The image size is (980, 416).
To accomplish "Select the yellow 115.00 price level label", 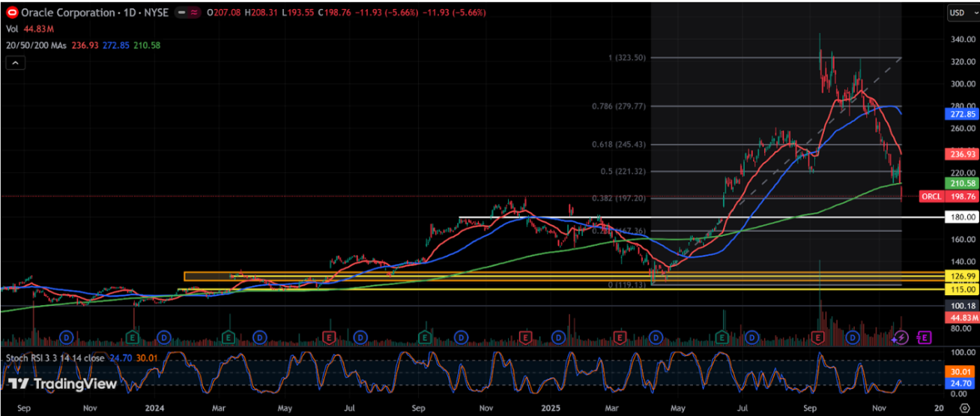I will pos(962,289).
